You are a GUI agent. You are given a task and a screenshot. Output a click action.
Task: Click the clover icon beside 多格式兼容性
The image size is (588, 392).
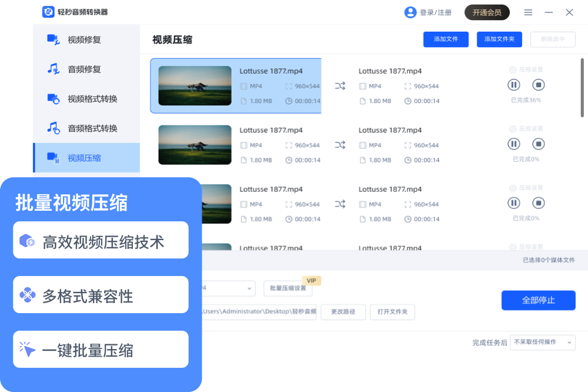28,295
